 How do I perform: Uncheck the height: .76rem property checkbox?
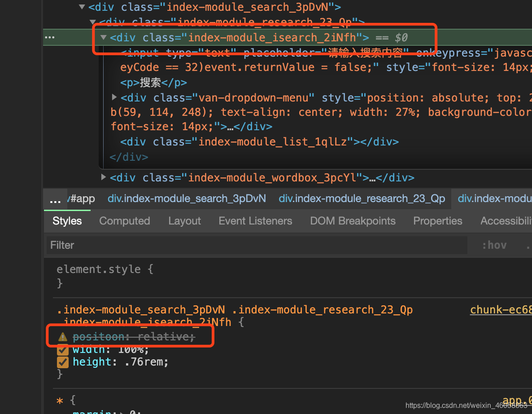[63, 362]
